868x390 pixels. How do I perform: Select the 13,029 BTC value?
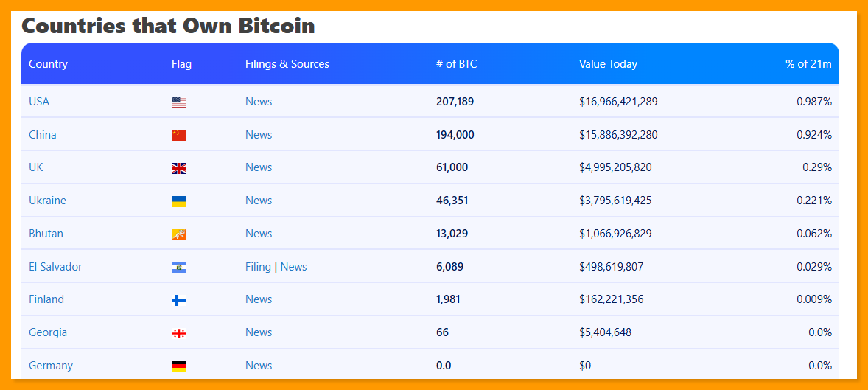[x=452, y=234]
